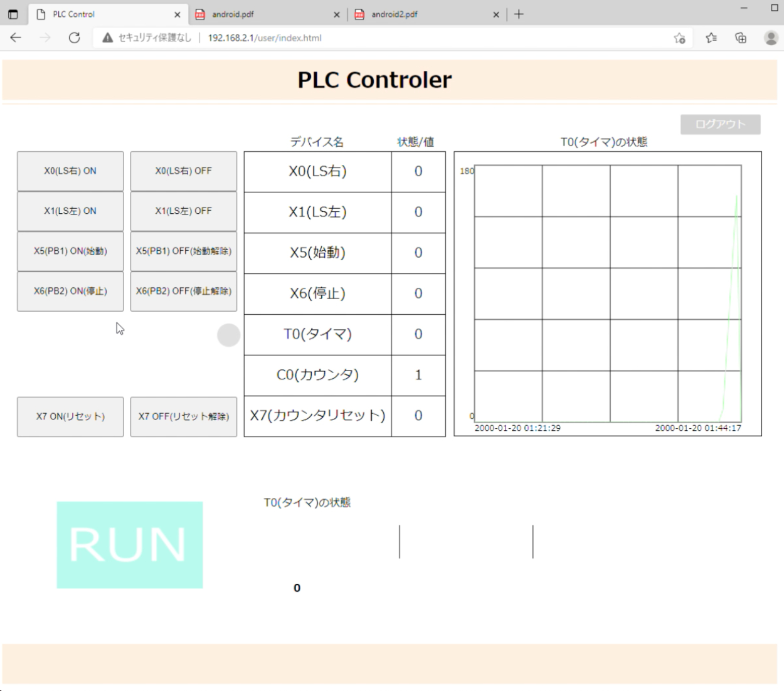Click the security warning triangle icon
784x691 pixels.
108,38
